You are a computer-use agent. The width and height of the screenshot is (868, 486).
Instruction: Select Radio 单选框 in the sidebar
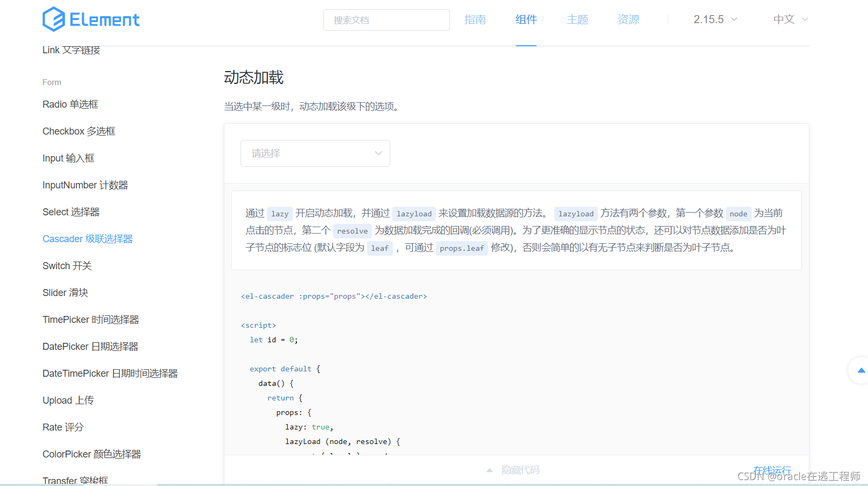point(70,104)
